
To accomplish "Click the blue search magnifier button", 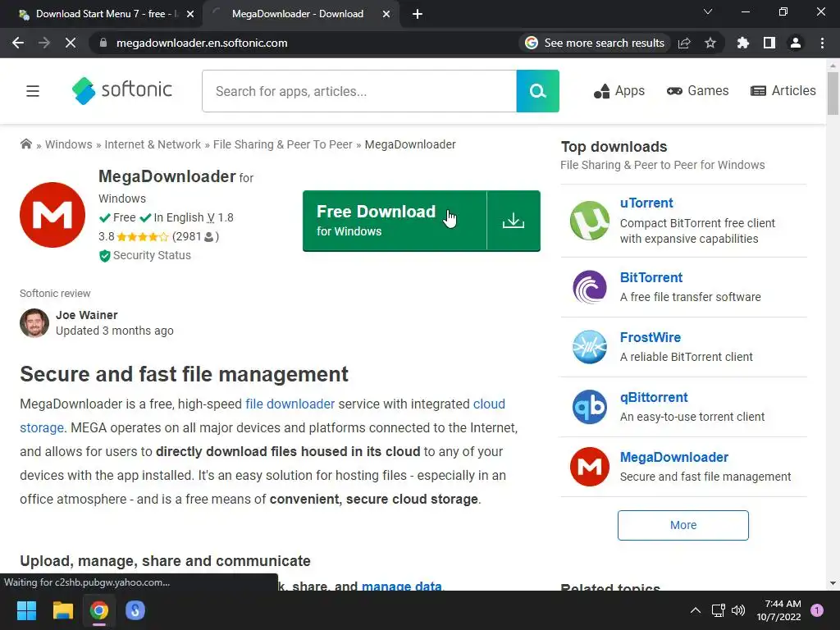I will tap(537, 91).
